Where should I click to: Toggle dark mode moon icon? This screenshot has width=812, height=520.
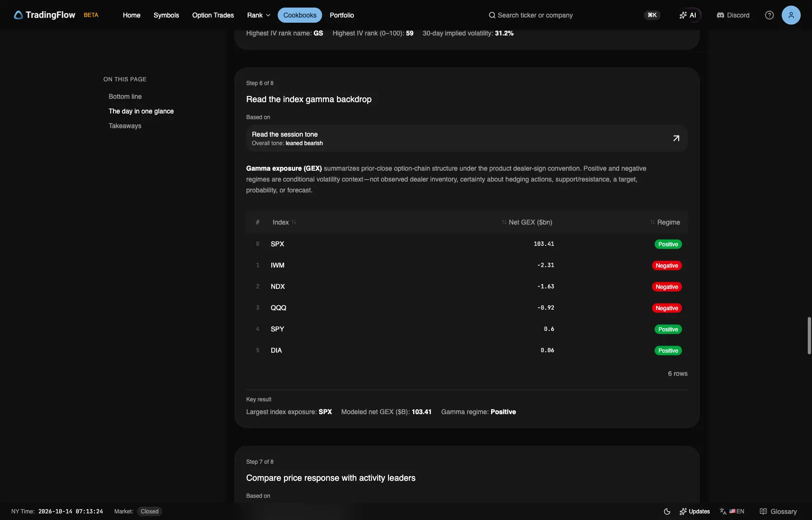pyautogui.click(x=667, y=511)
